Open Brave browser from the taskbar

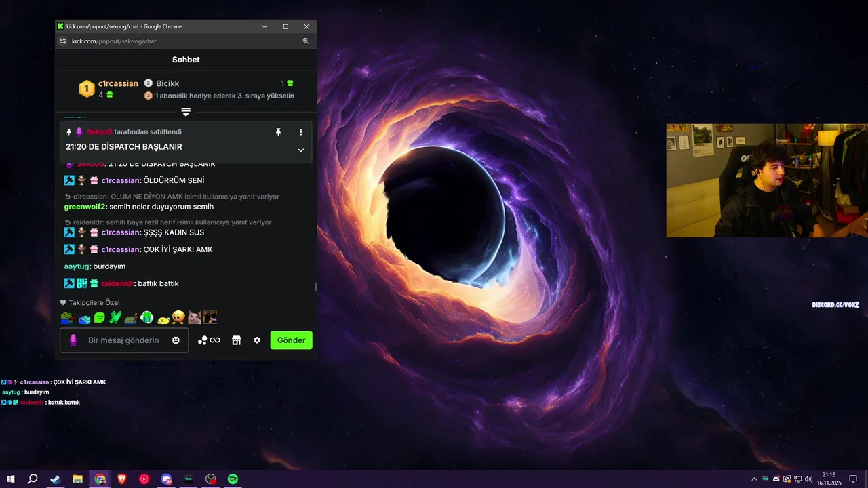122,479
